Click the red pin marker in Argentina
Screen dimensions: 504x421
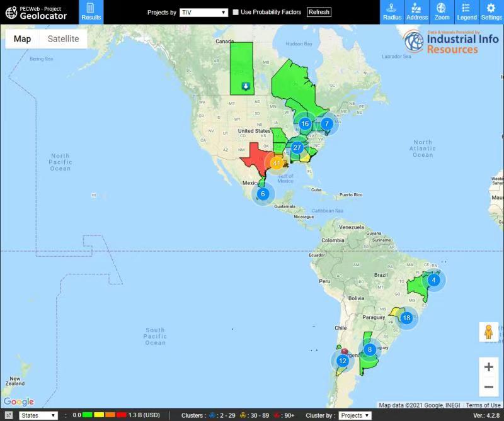(345, 351)
